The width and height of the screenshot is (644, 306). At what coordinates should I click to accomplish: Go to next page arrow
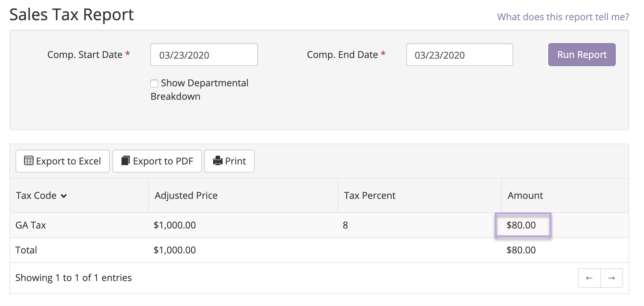(x=611, y=278)
